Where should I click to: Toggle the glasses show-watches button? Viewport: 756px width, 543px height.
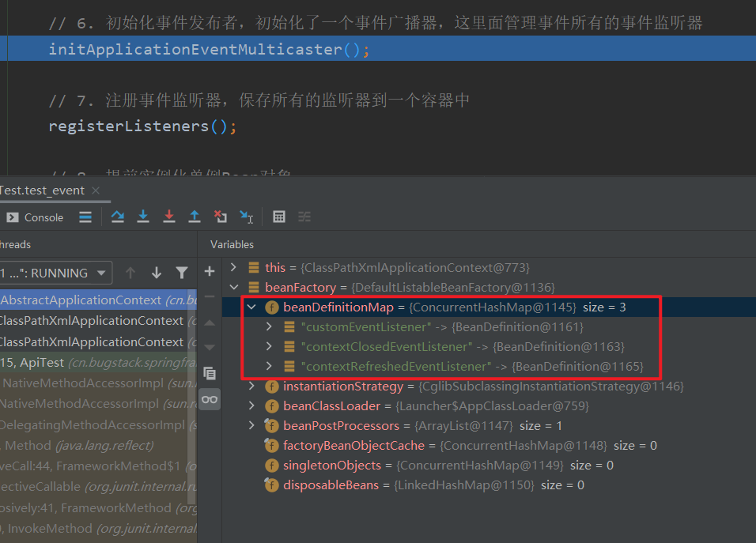pyautogui.click(x=210, y=399)
